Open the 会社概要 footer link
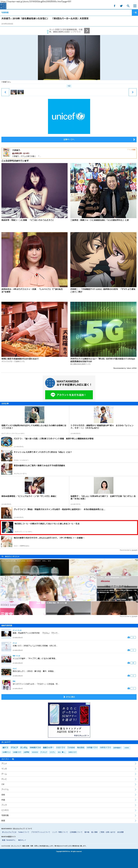Screen dimensions: 138x868 click(120, 832)
